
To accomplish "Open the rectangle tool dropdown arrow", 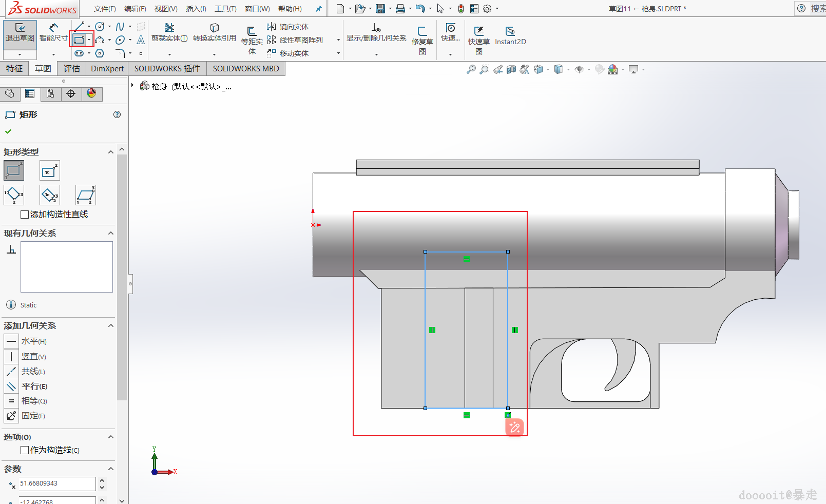I will click(x=89, y=40).
